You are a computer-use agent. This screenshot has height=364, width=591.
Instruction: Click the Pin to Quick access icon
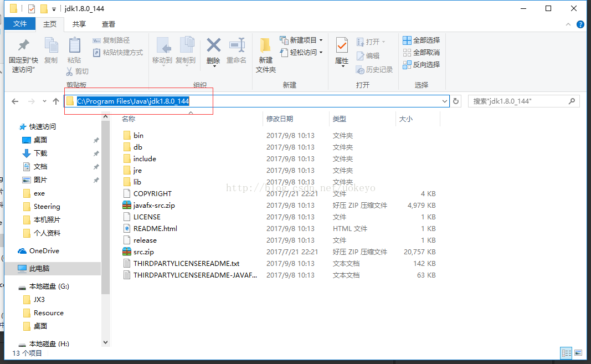tap(23, 45)
